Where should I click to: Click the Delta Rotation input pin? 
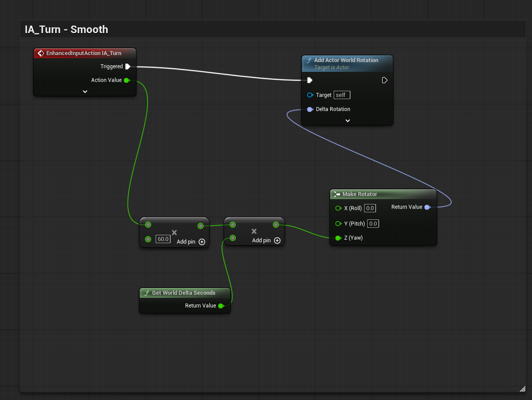point(310,109)
